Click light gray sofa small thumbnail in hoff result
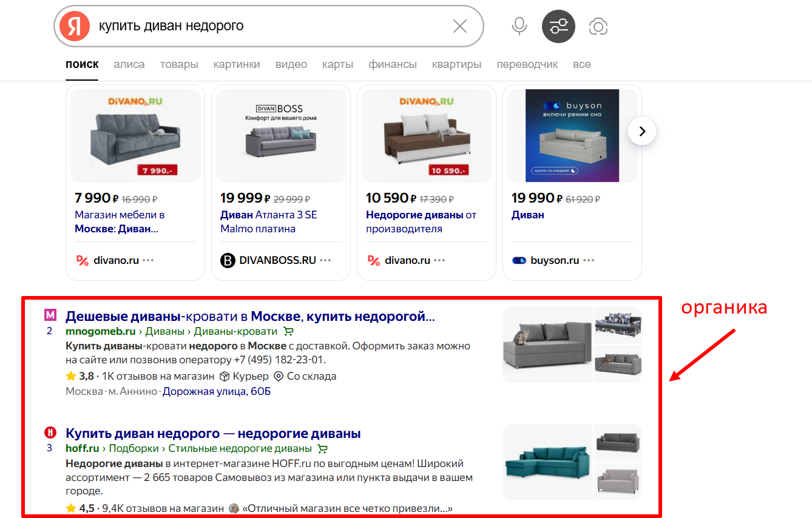 [x=618, y=482]
